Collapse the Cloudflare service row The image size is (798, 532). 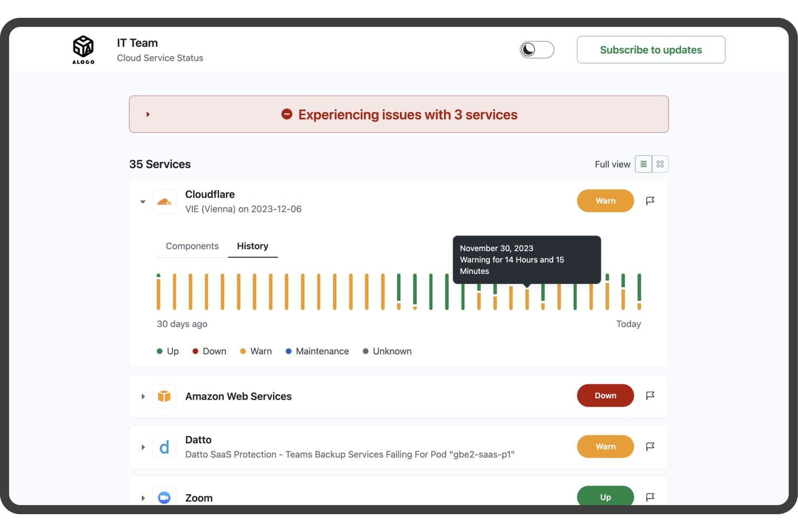click(143, 202)
